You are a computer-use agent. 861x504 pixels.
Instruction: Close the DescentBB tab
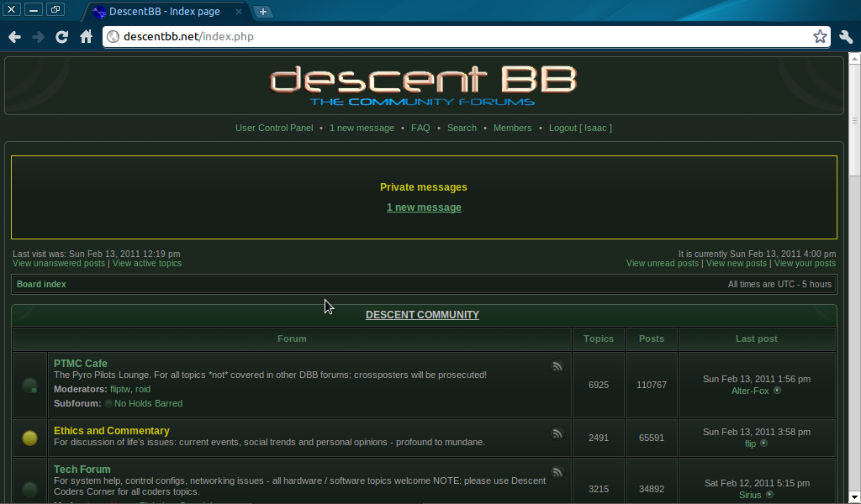coord(238,12)
